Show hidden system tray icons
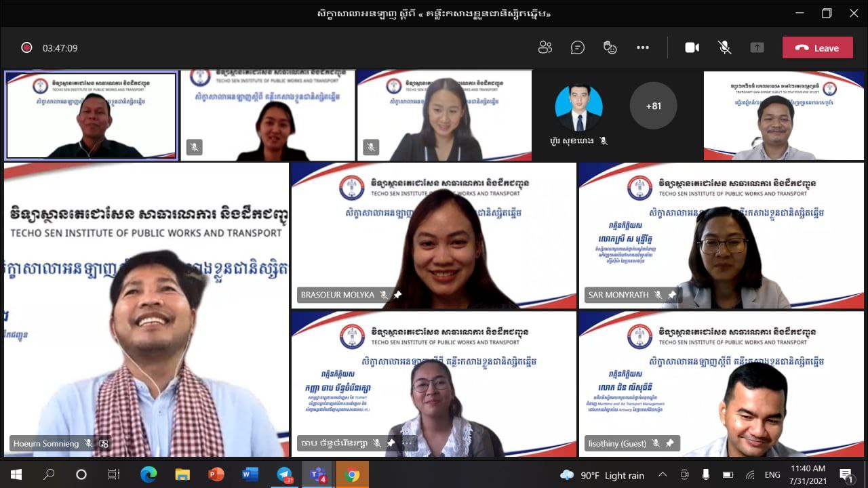 [663, 474]
